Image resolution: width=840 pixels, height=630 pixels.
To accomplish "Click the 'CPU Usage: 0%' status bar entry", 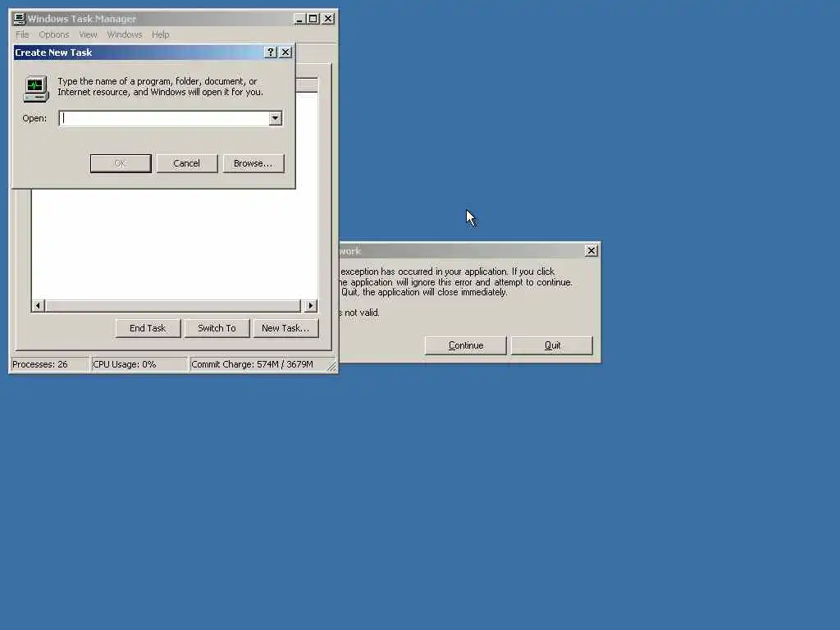I will (139, 364).
